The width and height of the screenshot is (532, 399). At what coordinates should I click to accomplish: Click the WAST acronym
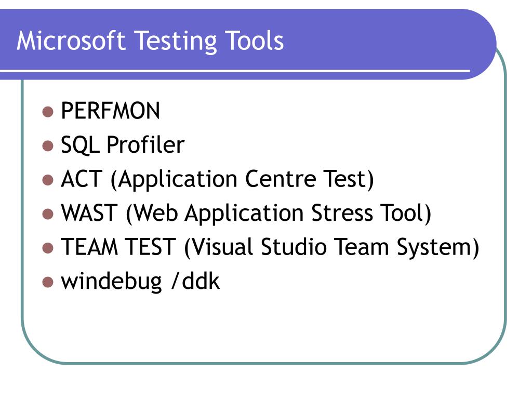[x=89, y=213]
